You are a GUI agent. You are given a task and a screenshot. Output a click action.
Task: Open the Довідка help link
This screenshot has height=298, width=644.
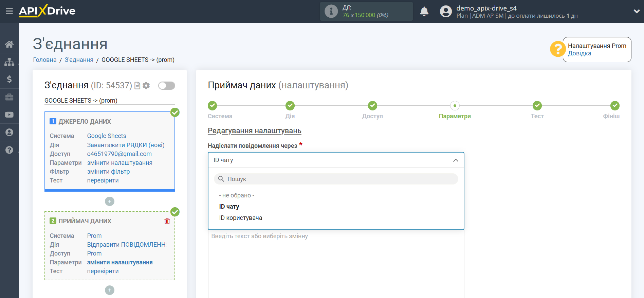[579, 53]
